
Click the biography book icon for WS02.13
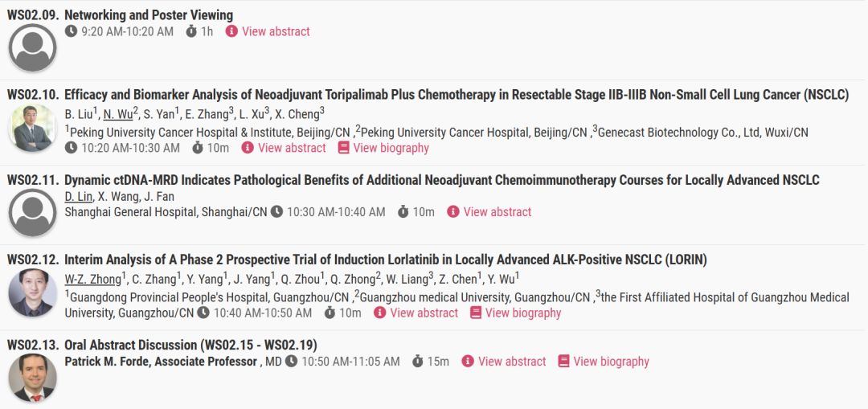(563, 362)
